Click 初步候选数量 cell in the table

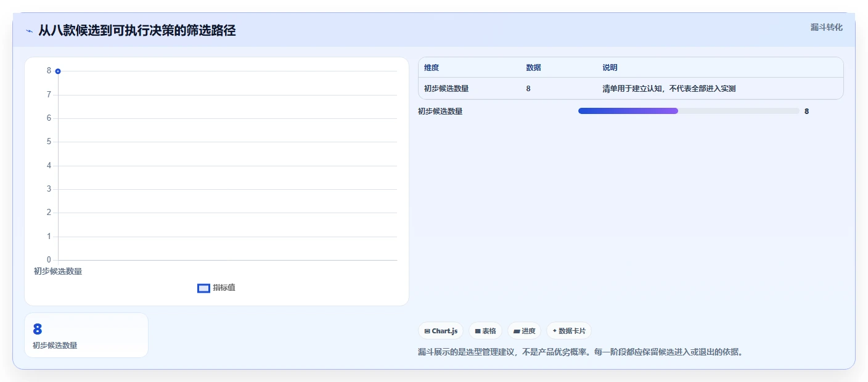[x=446, y=89]
